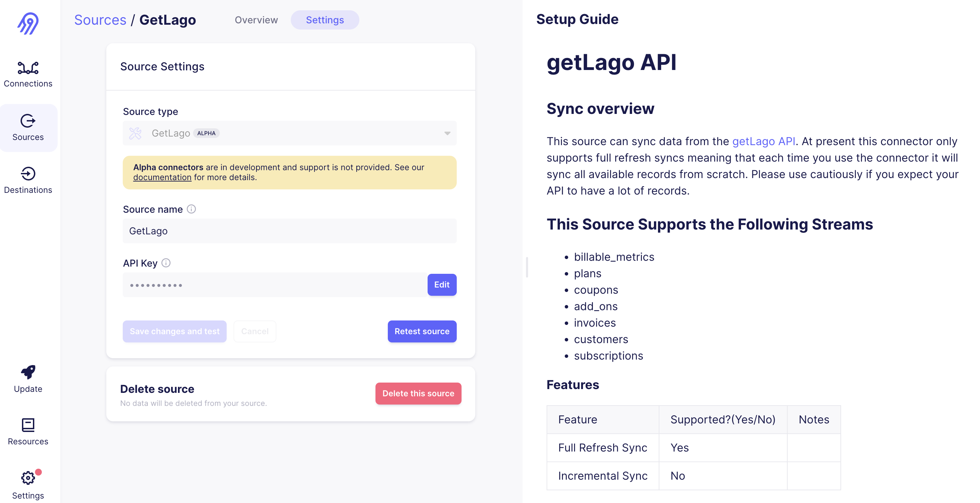Go to Sources breadcrumb link
The height and width of the screenshot is (503, 980).
100,20
